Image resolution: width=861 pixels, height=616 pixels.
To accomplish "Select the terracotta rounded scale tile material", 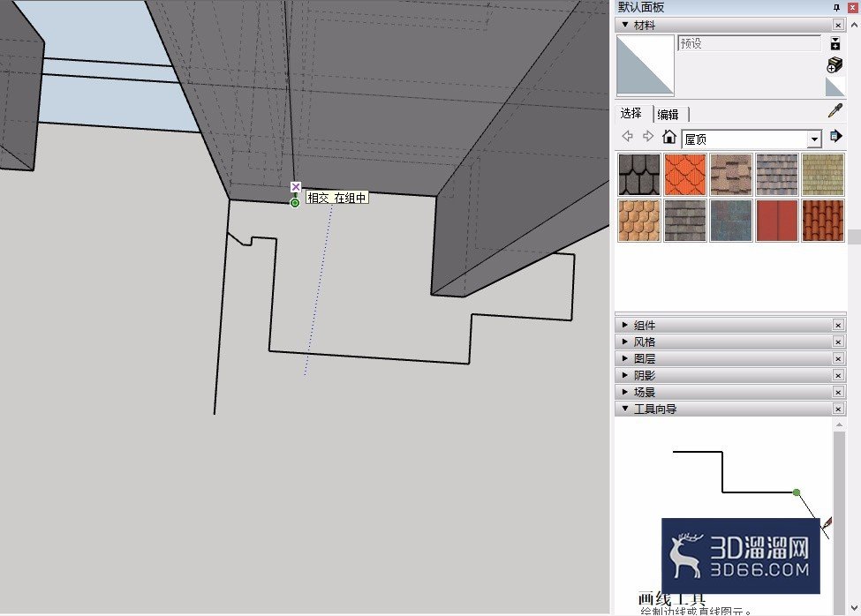I will 639,221.
